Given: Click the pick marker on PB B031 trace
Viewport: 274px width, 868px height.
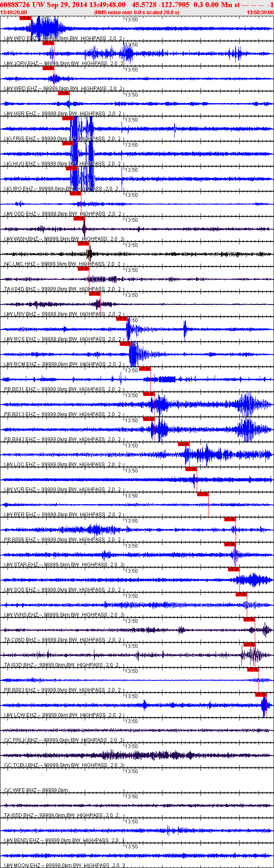Looking at the screenshot, I should click(145, 369).
